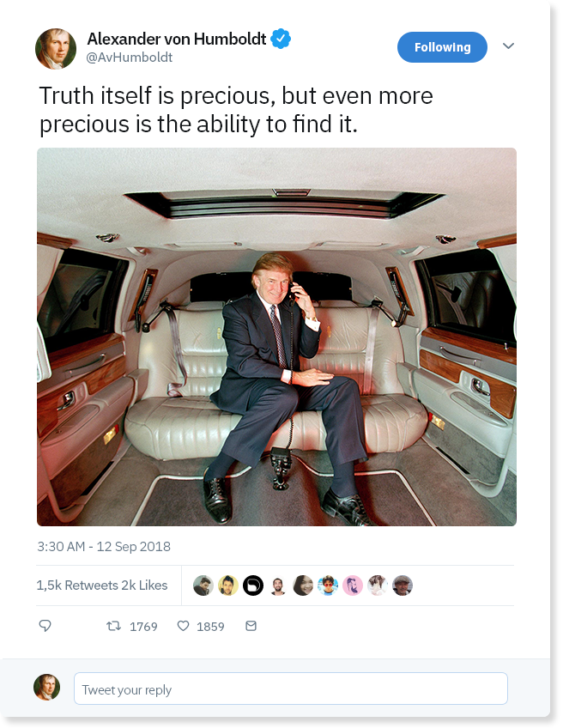
Task: Click the Alexander von Humboldt display name
Action: pos(178,39)
